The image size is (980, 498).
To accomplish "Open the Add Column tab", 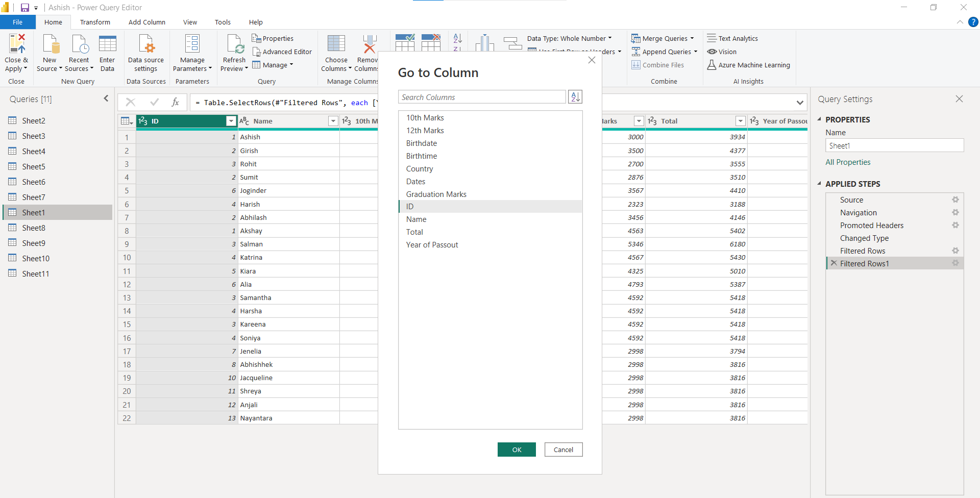I will tap(146, 22).
